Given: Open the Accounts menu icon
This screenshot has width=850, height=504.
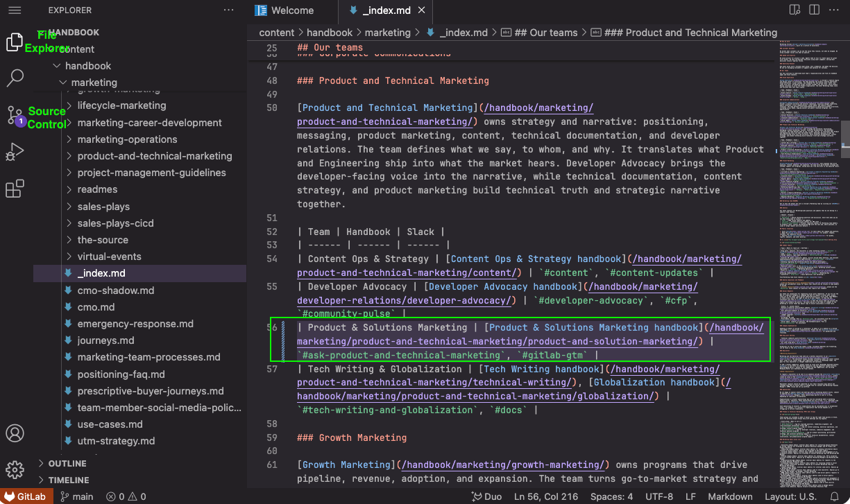Looking at the screenshot, I should (x=15, y=433).
